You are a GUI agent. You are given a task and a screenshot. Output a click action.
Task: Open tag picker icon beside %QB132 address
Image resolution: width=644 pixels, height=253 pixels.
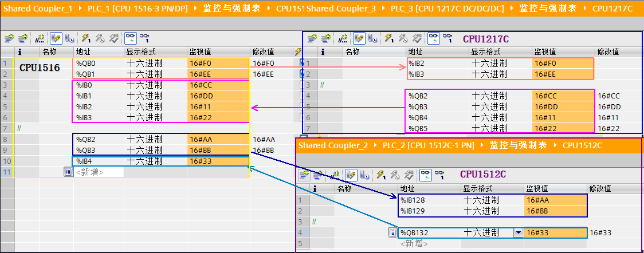392,233
